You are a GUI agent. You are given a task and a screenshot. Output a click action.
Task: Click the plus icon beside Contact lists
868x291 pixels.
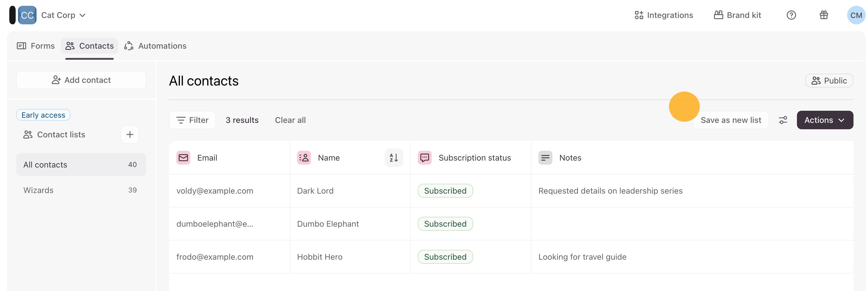point(130,135)
